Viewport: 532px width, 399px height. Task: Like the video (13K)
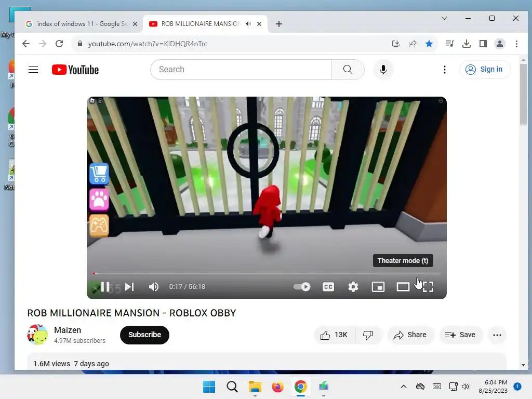point(335,335)
